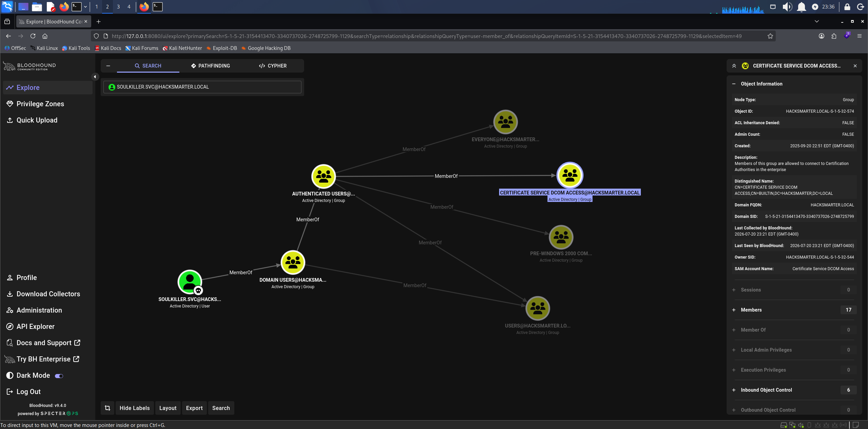This screenshot has width=868, height=429.
Task: Open the Administration page
Action: (47, 310)
